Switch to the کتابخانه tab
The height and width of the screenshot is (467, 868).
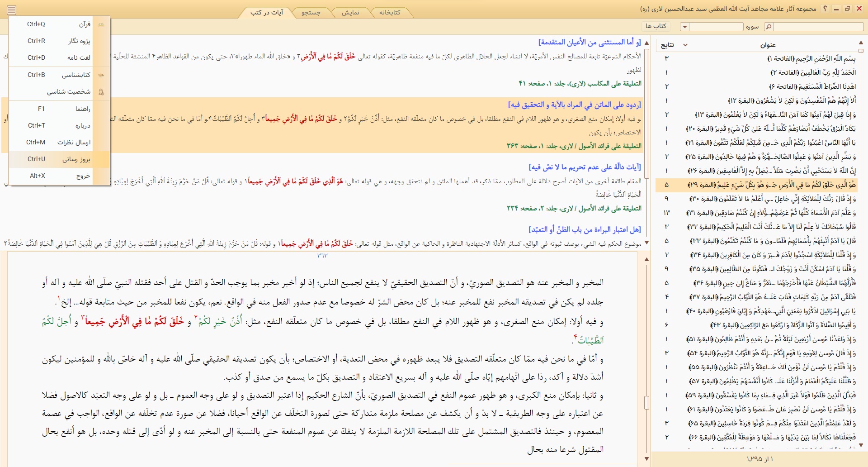click(390, 13)
